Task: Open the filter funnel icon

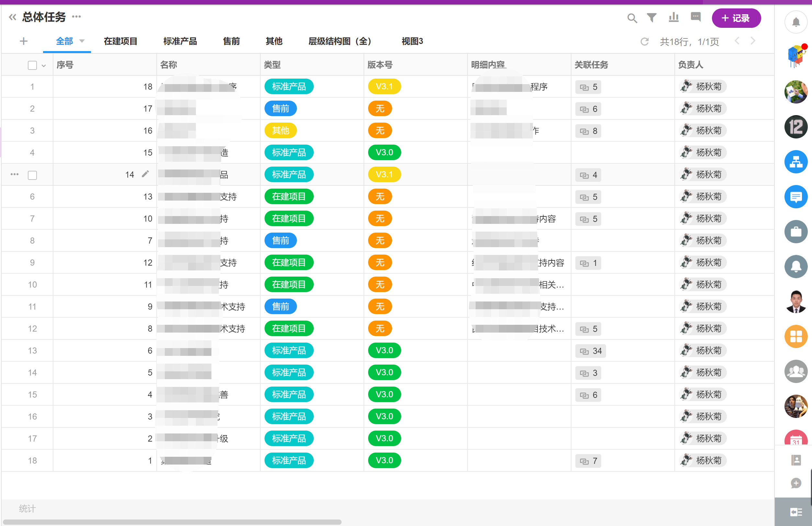Action: pyautogui.click(x=652, y=17)
